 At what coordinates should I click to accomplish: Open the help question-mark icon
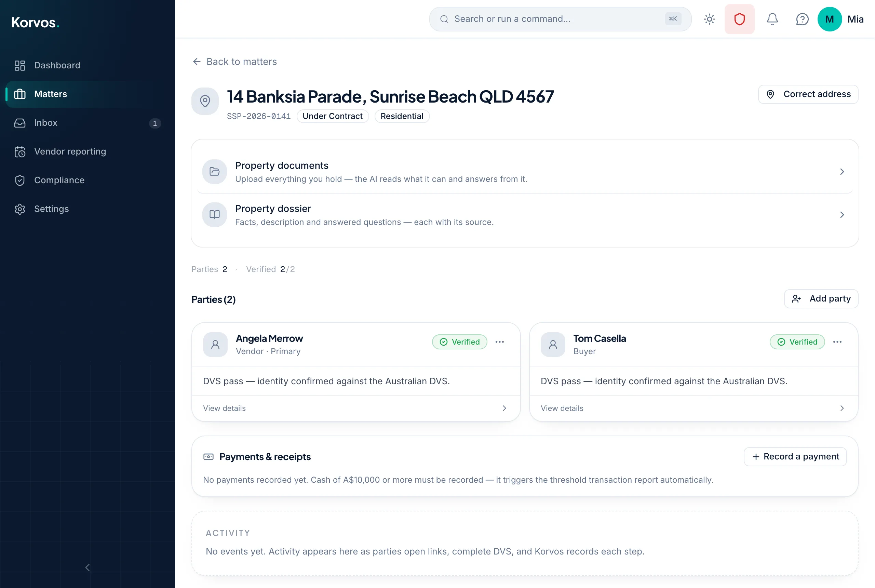tap(802, 19)
